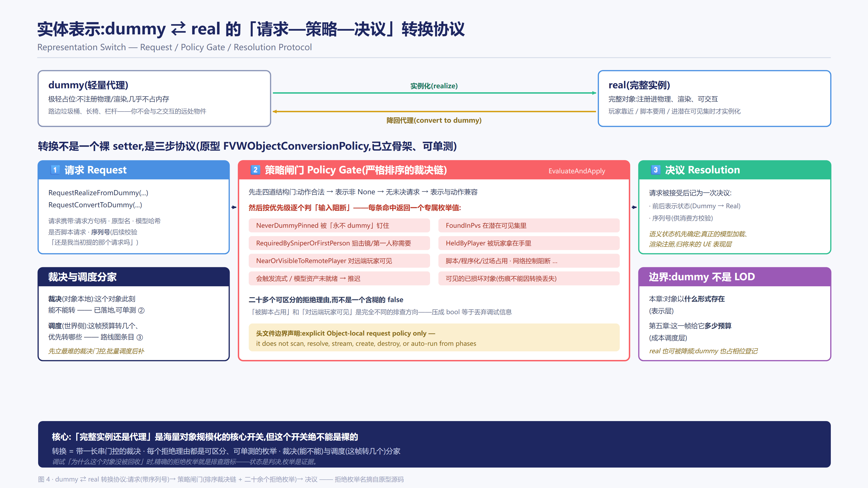Image resolution: width=868 pixels, height=488 pixels.
Task: Click the line 玩家靠近 / 脚本要用 / 进潜在可见集时才实例化
Action: (674, 111)
